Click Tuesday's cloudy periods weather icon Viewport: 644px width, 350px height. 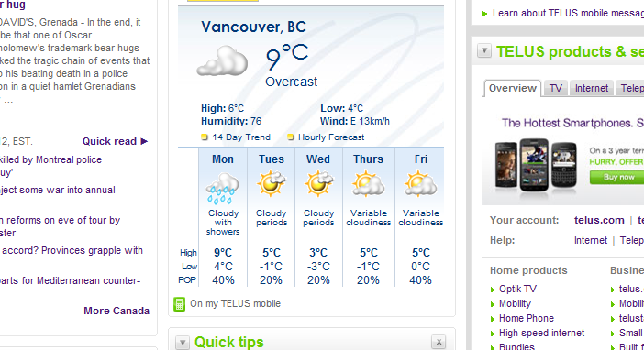tap(271, 184)
